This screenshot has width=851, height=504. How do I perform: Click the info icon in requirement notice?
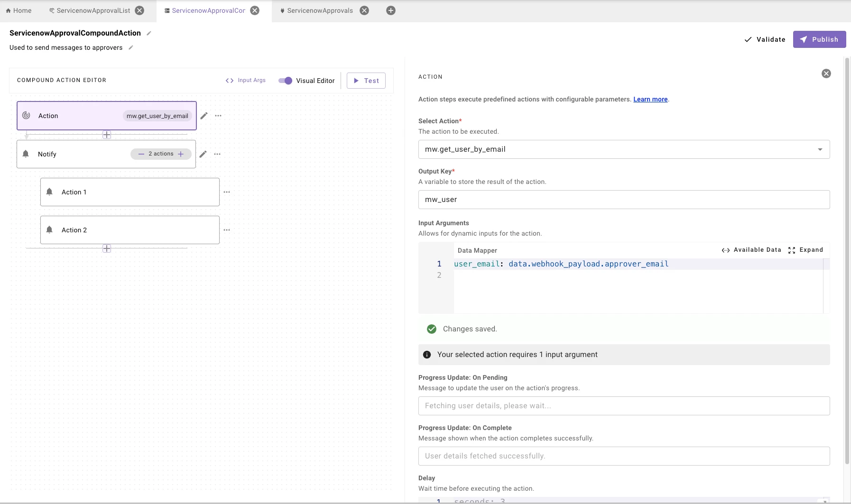tap(427, 355)
